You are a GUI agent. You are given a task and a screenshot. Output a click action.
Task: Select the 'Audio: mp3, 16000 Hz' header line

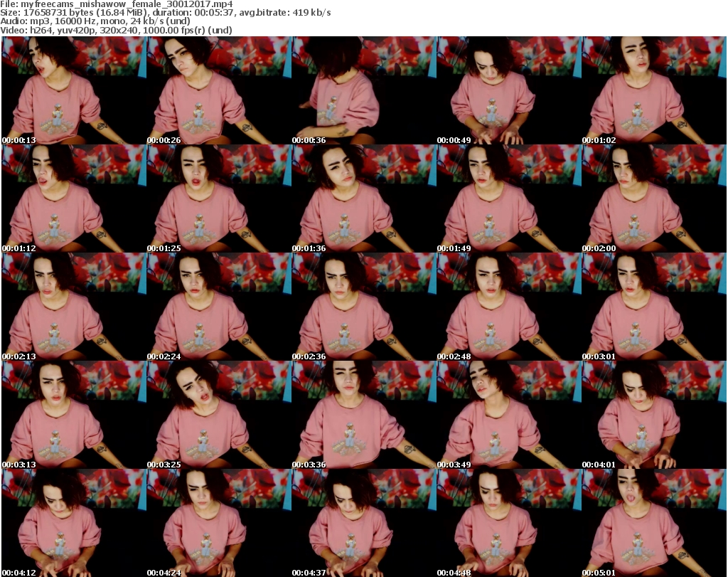pyautogui.click(x=96, y=21)
